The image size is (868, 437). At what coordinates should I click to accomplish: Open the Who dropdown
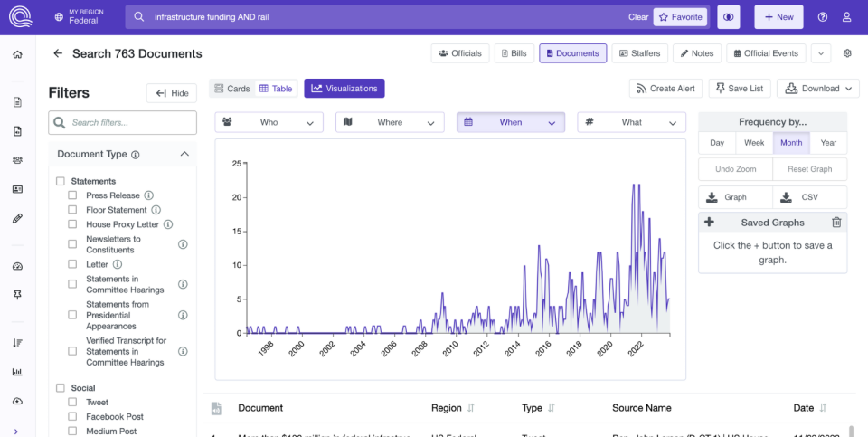269,122
